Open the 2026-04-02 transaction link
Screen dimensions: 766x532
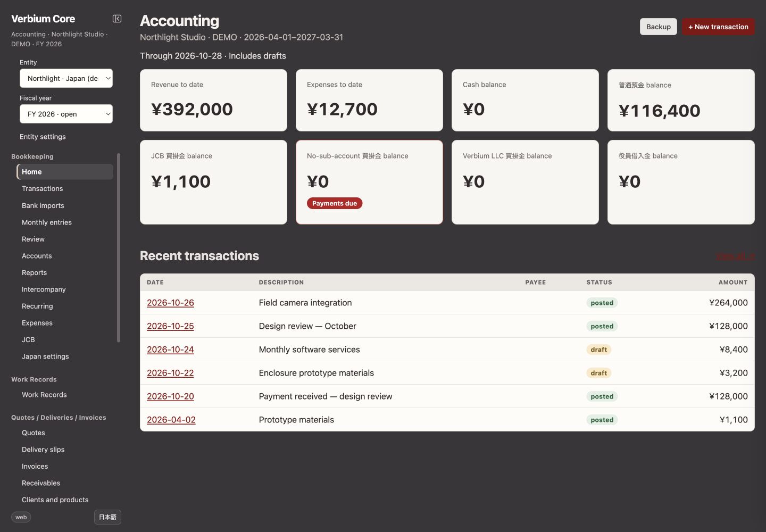coord(171,420)
